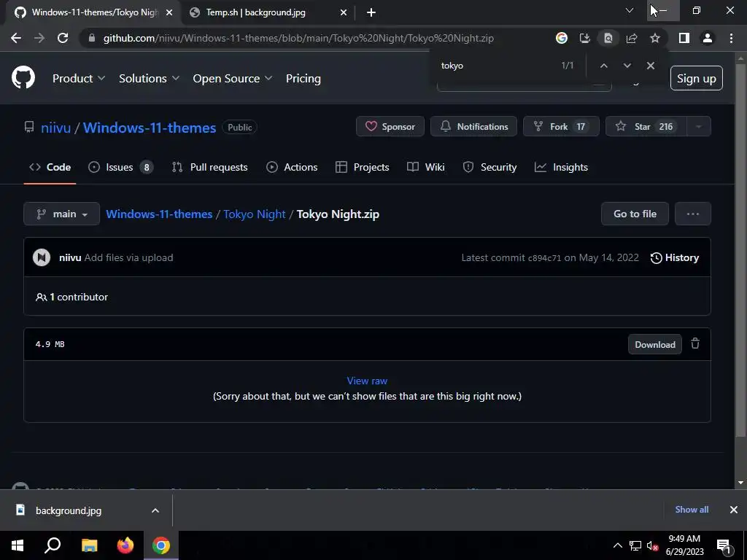Jump to next find match arrow
The width and height of the screenshot is (747, 560).
627,66
